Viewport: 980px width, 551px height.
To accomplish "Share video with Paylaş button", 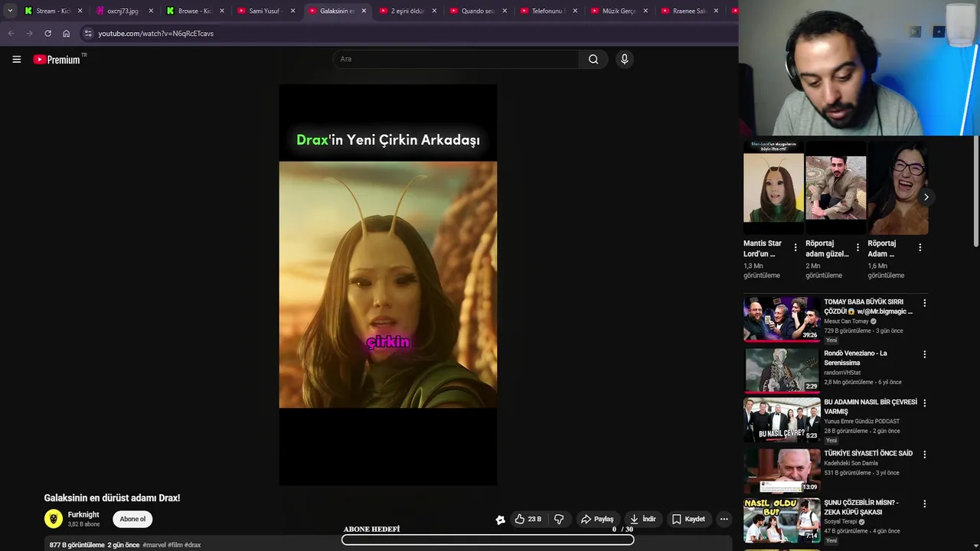I will click(x=597, y=519).
